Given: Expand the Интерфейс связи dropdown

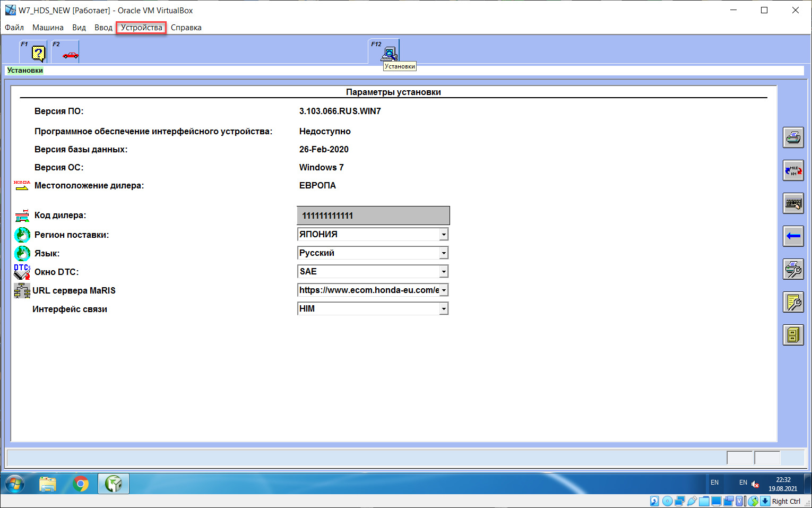Looking at the screenshot, I should [444, 308].
